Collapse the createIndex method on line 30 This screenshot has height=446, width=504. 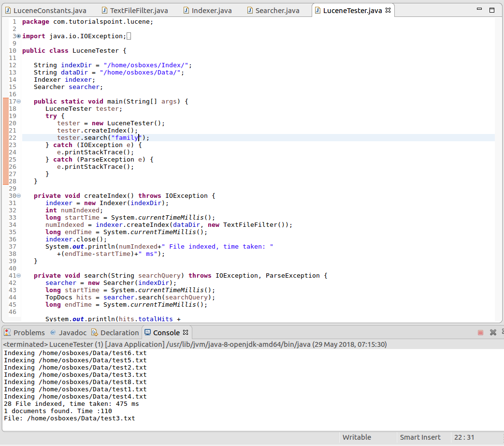pyautogui.click(x=19, y=195)
